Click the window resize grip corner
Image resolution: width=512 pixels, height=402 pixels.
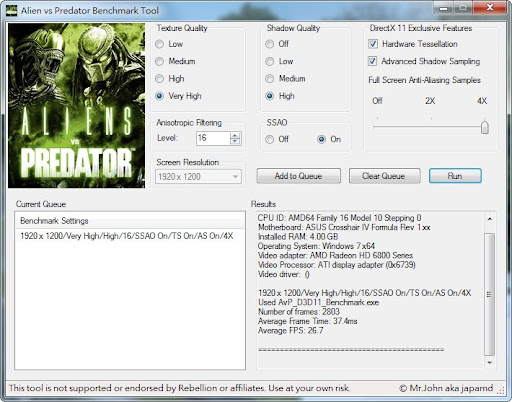coord(501,392)
